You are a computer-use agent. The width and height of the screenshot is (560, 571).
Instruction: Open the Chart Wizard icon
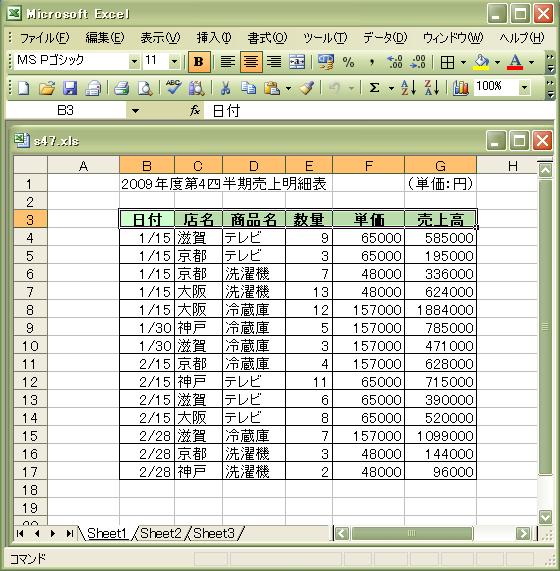point(461,88)
